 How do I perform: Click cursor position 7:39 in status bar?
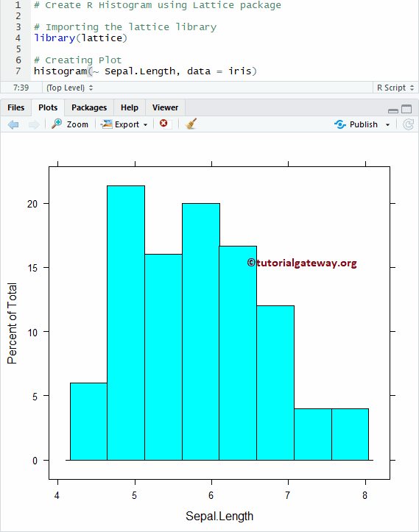click(x=21, y=88)
